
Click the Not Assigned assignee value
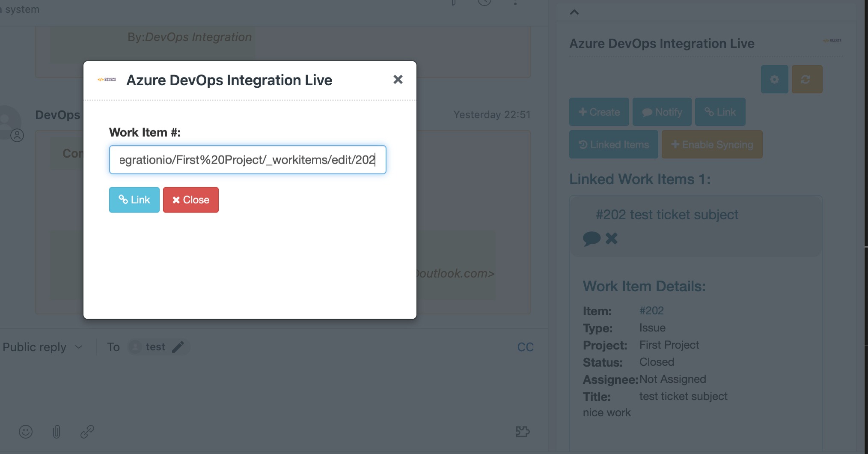pyautogui.click(x=673, y=379)
